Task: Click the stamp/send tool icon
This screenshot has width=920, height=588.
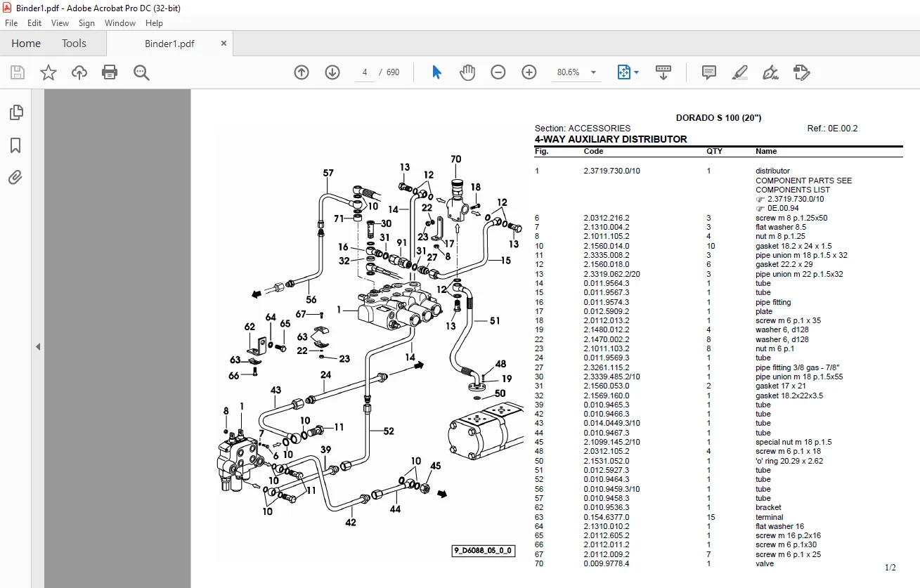Action: tap(801, 72)
